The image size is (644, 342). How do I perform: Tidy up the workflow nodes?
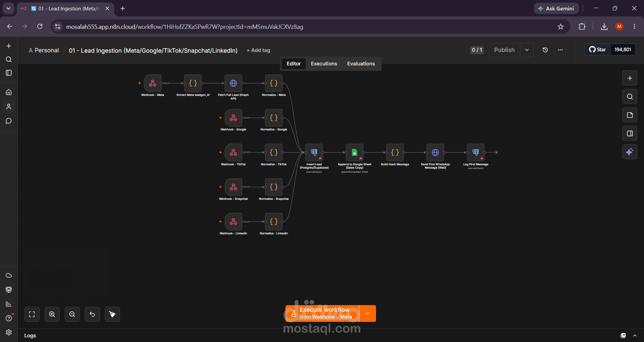(x=112, y=314)
